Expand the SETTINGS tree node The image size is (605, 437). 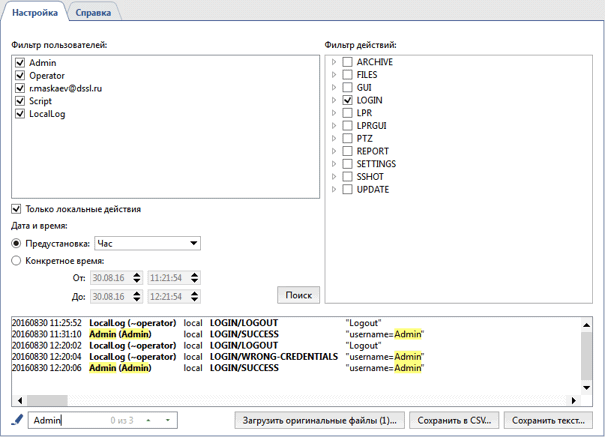pyautogui.click(x=334, y=164)
